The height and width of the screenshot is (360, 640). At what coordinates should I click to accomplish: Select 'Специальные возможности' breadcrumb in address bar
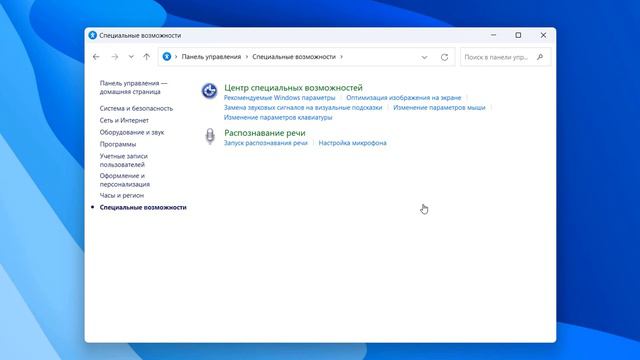click(294, 57)
